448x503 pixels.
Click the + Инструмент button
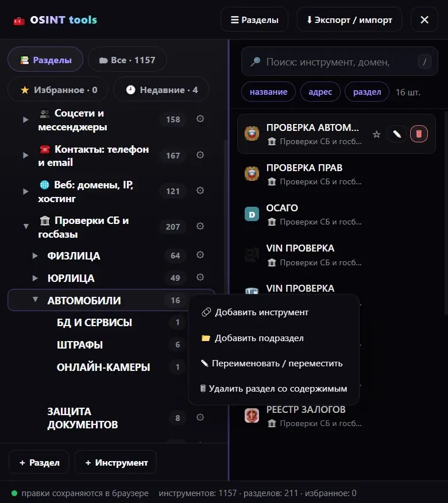click(x=116, y=462)
